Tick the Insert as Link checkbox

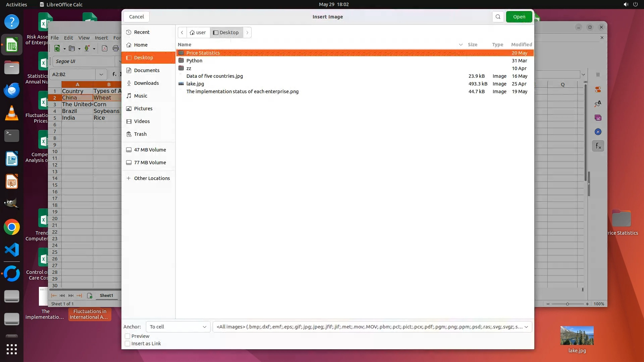coord(127,344)
